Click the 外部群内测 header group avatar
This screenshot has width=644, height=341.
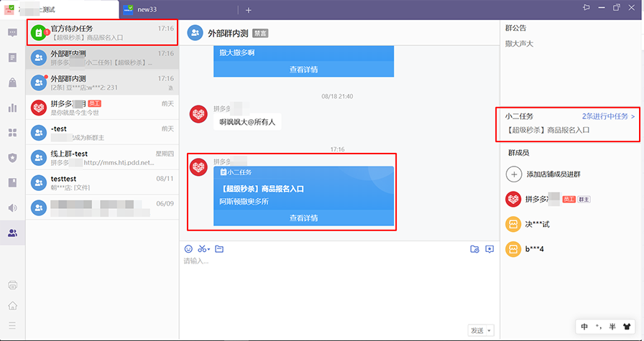pyautogui.click(x=195, y=33)
